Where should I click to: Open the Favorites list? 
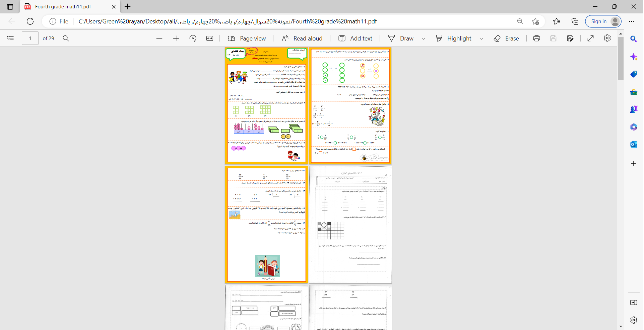(557, 21)
